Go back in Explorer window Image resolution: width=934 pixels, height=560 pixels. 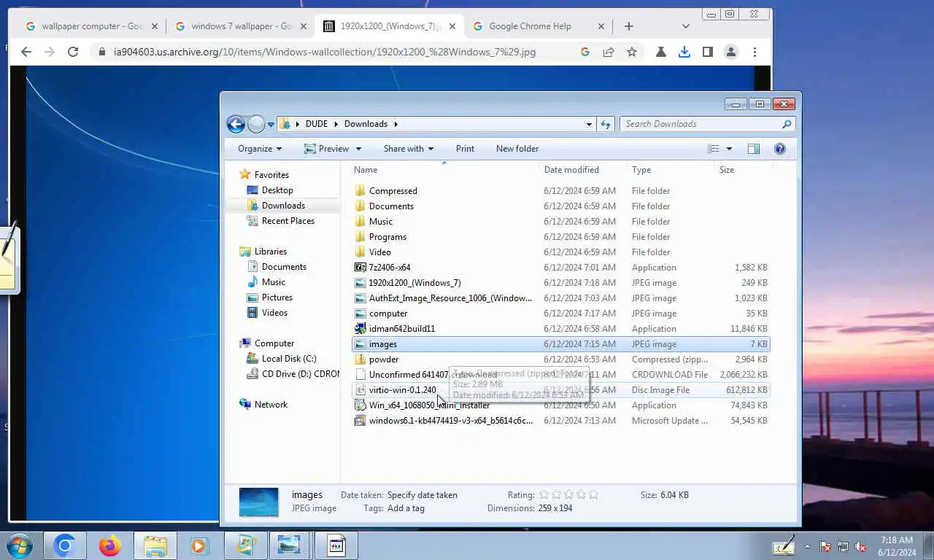click(236, 124)
